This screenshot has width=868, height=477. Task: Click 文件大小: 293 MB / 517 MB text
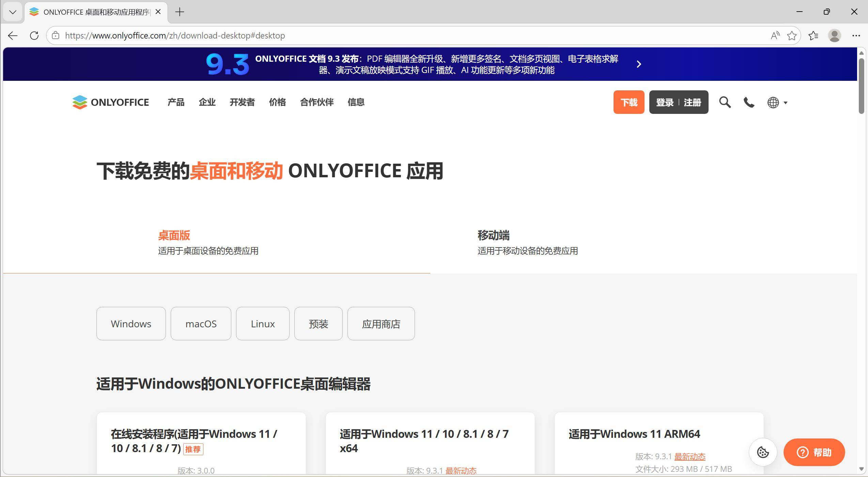(683, 469)
